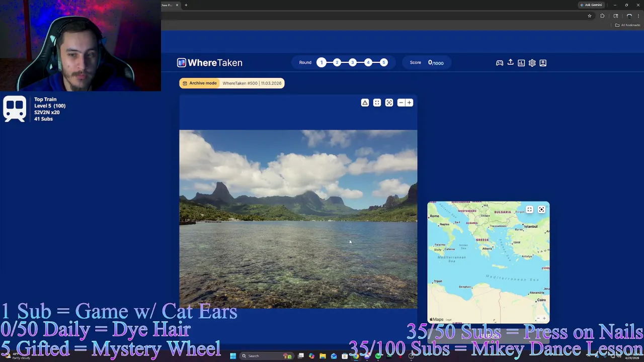Viewport: 644px width, 362px height.
Task: Open WhereTaken settings gear
Action: pos(532,63)
